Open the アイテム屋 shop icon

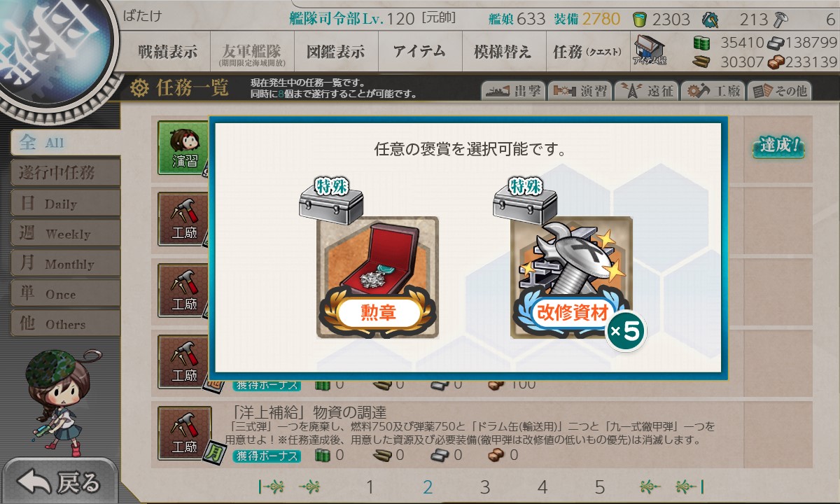pos(650,50)
